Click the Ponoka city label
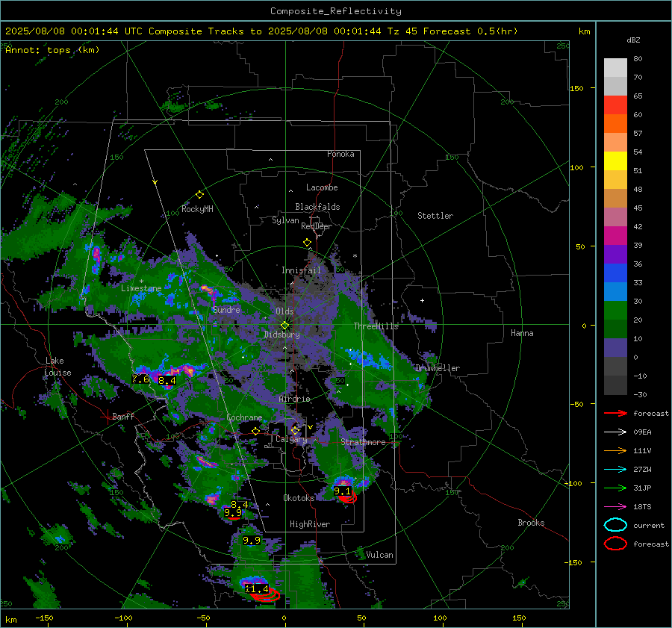The height and width of the screenshot is (628, 672). [340, 154]
